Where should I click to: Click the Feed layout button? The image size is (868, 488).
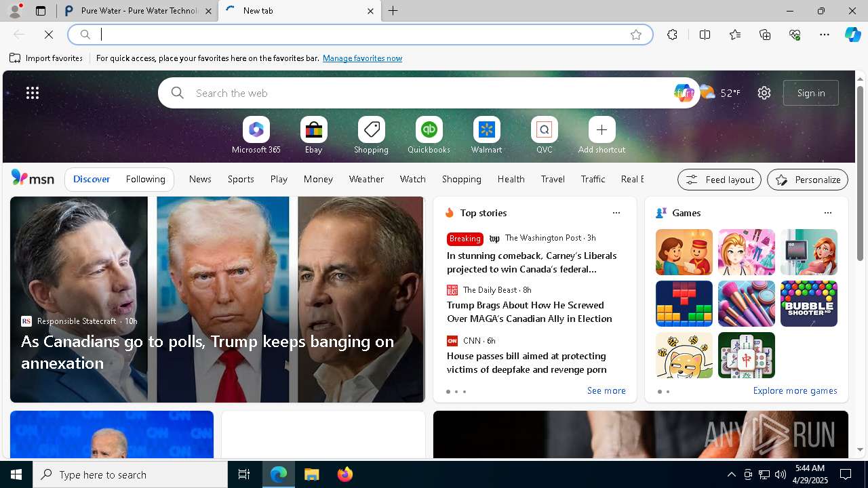pyautogui.click(x=719, y=180)
